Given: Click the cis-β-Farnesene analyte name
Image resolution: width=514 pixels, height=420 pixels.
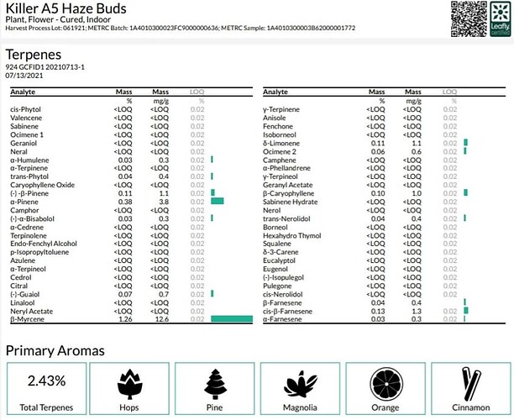Looking at the screenshot, I should click(x=287, y=311).
